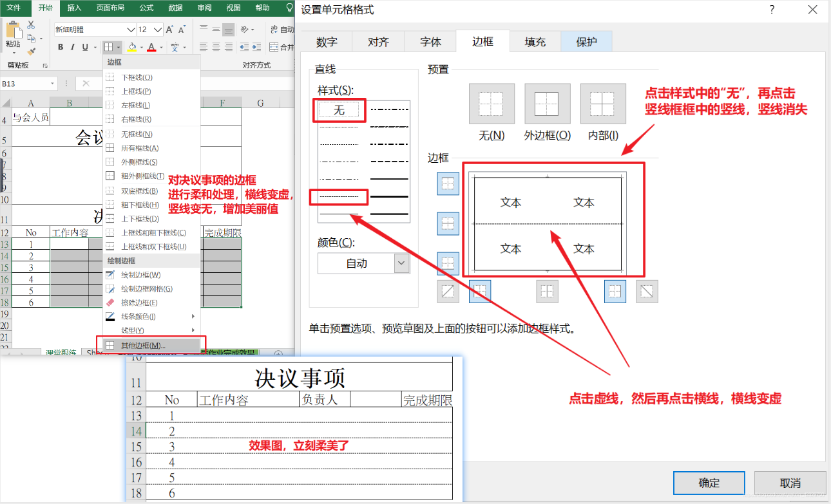Center text horizontally in ribbon
Viewport: 831px width, 504px height.
click(216, 47)
